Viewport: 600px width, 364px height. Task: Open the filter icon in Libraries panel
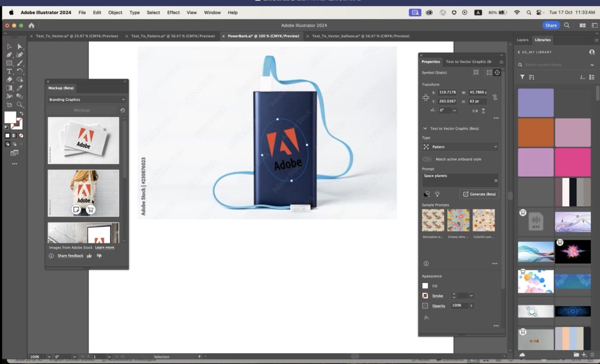pos(522,77)
